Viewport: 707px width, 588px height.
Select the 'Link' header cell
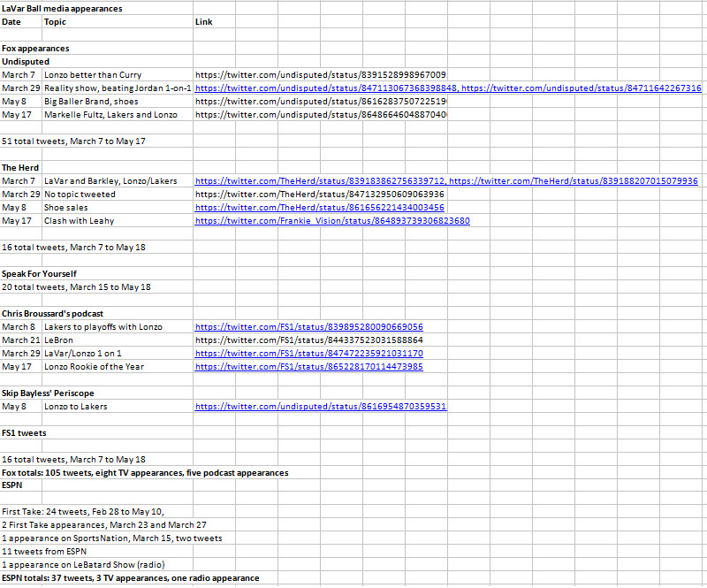tap(204, 21)
